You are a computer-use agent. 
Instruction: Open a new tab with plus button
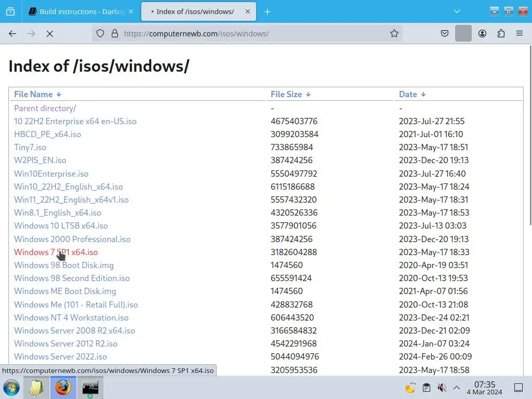268,12
